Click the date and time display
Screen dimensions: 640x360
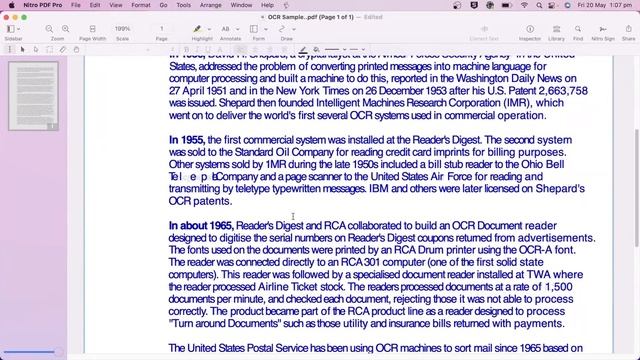pos(605,5)
